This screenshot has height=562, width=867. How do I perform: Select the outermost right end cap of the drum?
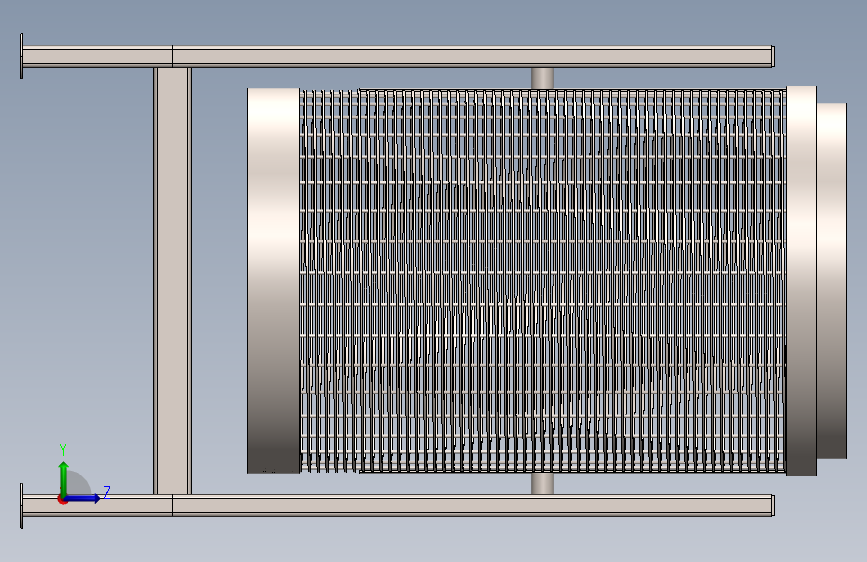click(832, 280)
